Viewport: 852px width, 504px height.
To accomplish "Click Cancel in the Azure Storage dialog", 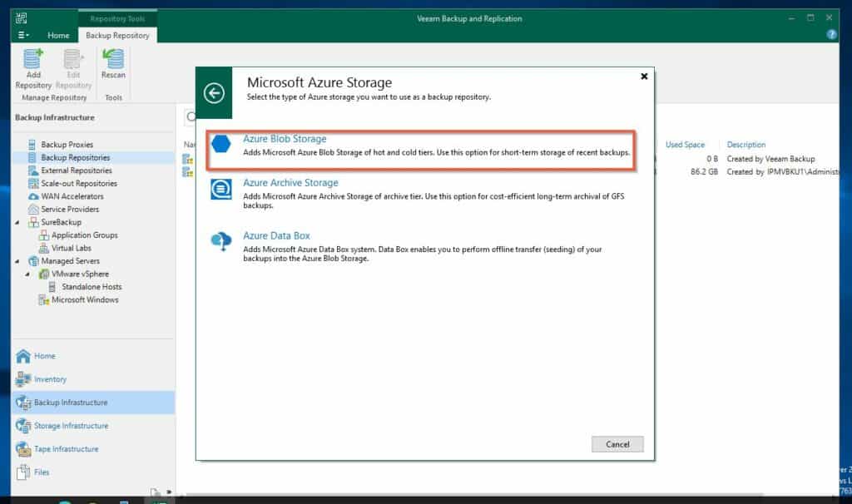I will click(617, 444).
